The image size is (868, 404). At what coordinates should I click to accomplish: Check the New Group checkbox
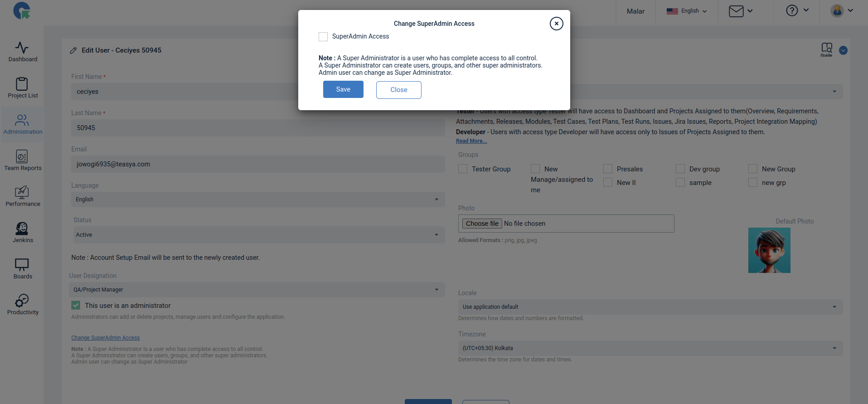coord(753,169)
